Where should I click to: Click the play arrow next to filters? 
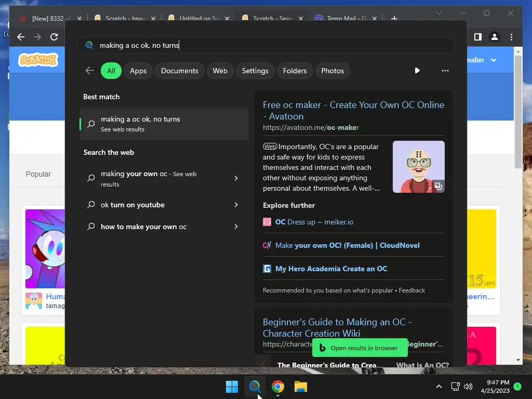click(x=417, y=71)
